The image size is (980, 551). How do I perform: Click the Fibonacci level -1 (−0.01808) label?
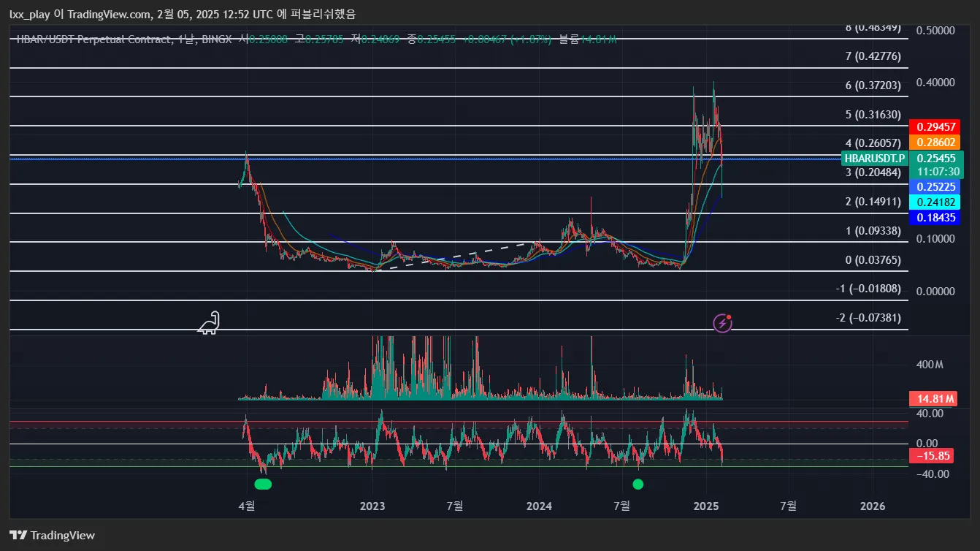tap(868, 289)
